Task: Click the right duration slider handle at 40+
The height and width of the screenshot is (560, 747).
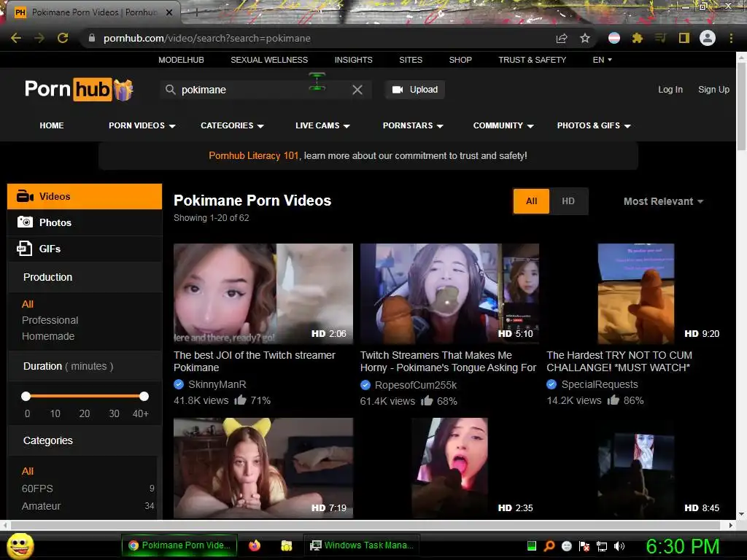Action: (x=144, y=396)
